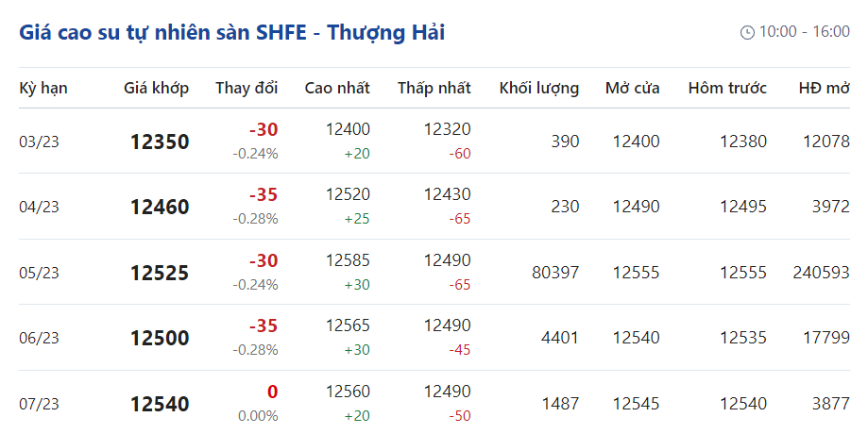Viewport: 868px width, 434px height.
Task: Click the 10:00 - 16:00 trading hours text
Action: point(804,33)
